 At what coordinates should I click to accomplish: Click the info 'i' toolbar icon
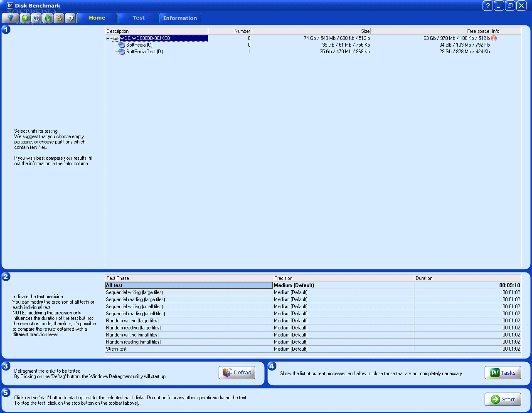70,18
